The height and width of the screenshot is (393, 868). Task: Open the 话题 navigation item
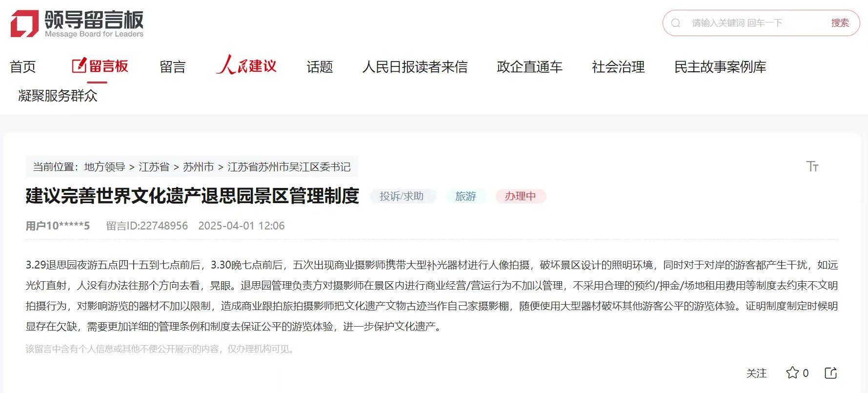(320, 67)
